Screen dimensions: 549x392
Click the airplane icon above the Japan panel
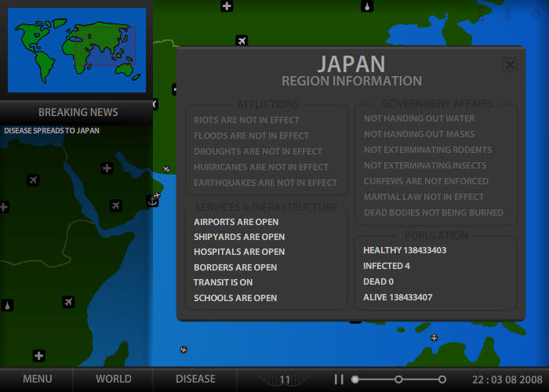click(242, 41)
